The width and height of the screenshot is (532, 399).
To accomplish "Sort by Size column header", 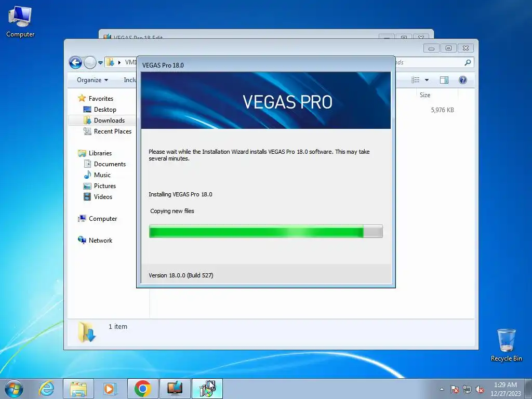I will coord(425,95).
